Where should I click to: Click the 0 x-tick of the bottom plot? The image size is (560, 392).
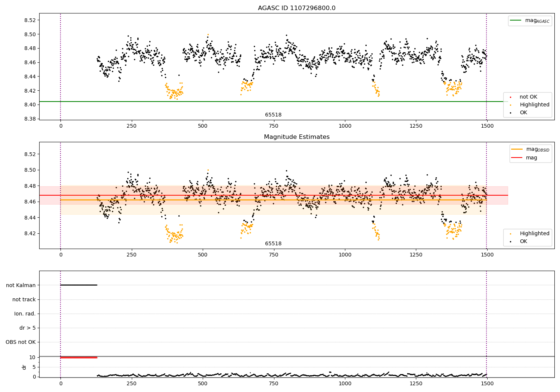click(60, 383)
